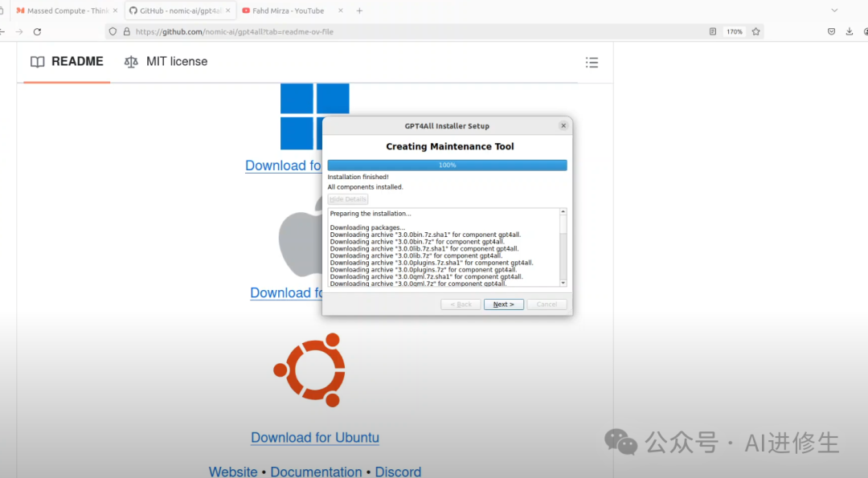Switch to the Massed Compute browser tab
Viewport: 868px width, 478px height.
click(61, 10)
